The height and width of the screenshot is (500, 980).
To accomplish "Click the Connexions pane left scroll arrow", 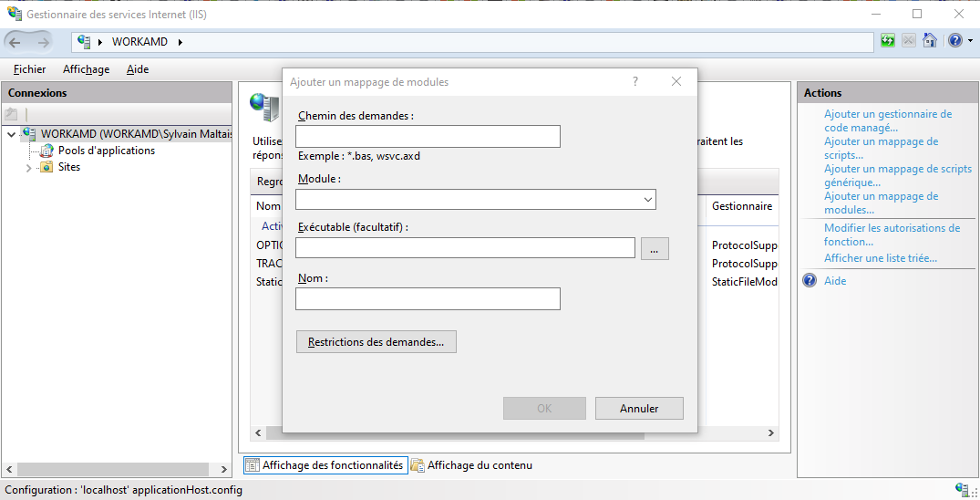I will [9, 469].
